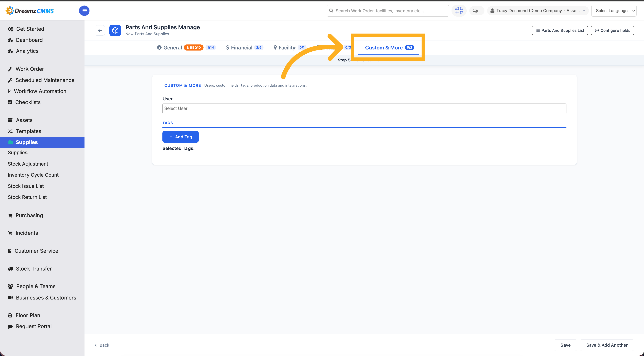The width and height of the screenshot is (644, 356).
Task: Click the Analytics sidebar icon
Action: pos(10,51)
